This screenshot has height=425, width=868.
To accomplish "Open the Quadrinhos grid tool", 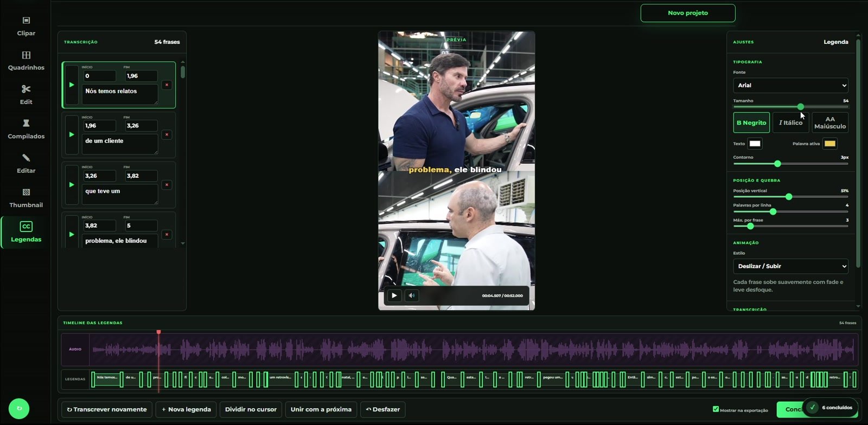I will 26,61.
